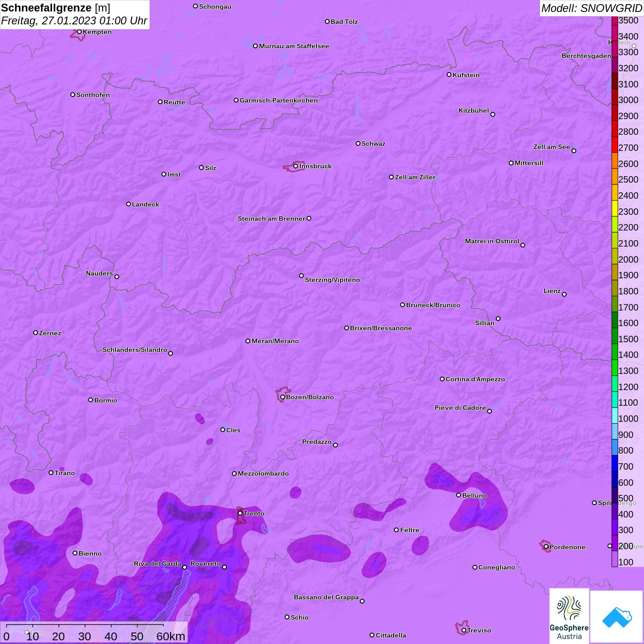The width and height of the screenshot is (644, 644).
Task: Click the Rovereto label
Action: [x=206, y=563]
